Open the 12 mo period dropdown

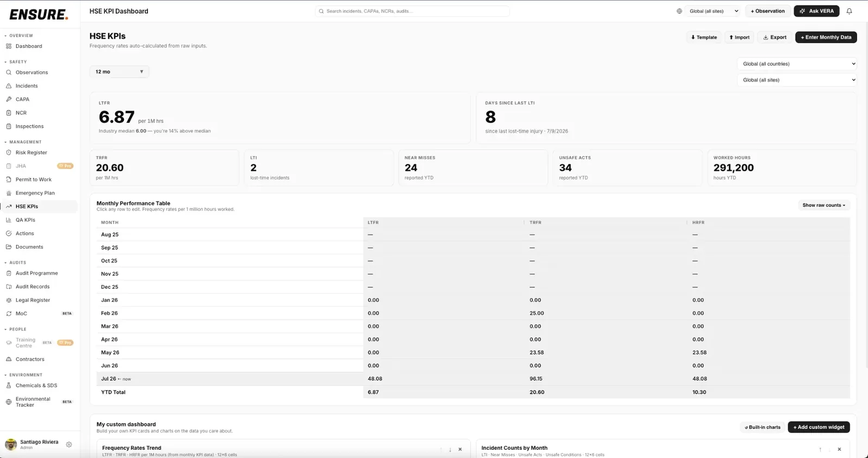119,72
